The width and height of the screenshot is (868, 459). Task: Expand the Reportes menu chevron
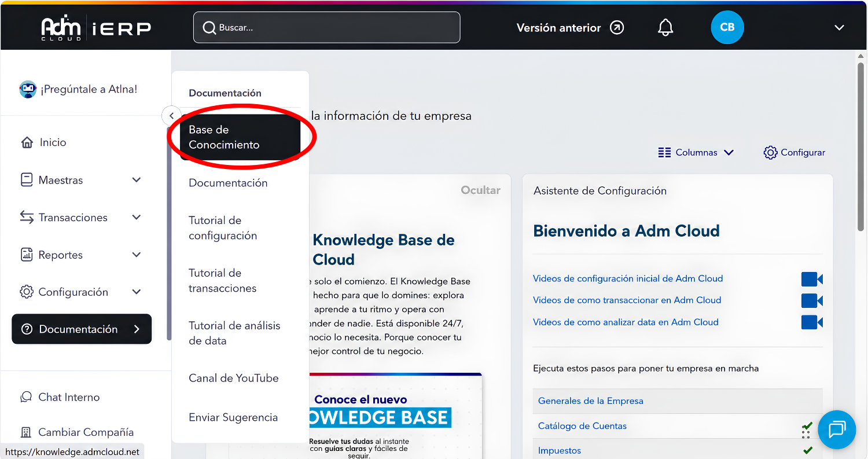coord(137,255)
